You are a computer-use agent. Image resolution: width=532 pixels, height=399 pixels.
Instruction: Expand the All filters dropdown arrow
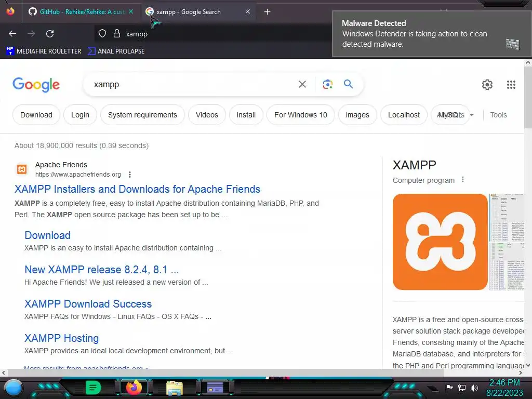pyautogui.click(x=472, y=115)
